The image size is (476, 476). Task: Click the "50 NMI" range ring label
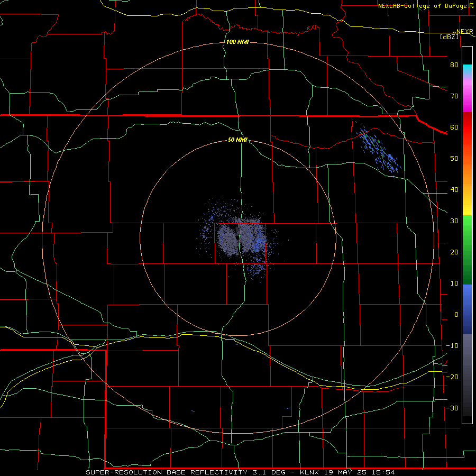coord(237,140)
